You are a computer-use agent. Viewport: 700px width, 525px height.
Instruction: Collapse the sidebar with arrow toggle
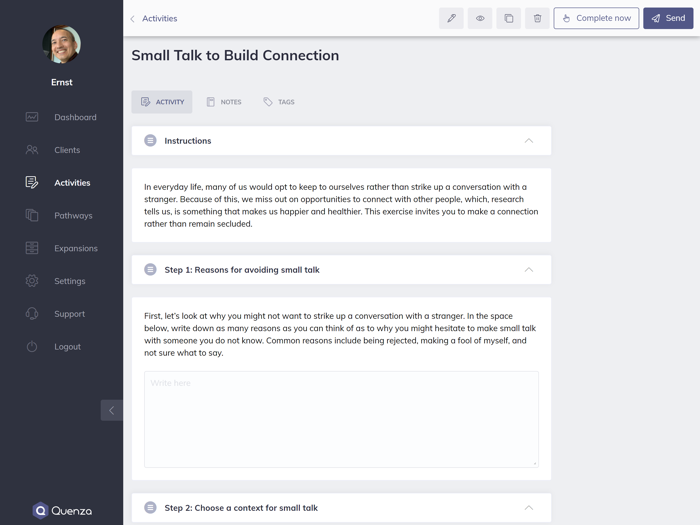pyautogui.click(x=111, y=410)
